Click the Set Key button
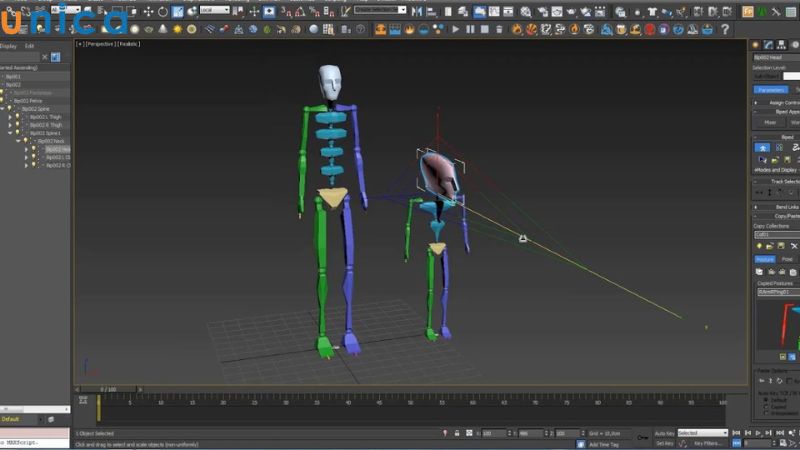Image resolution: width=800 pixels, height=450 pixels. pos(664,443)
